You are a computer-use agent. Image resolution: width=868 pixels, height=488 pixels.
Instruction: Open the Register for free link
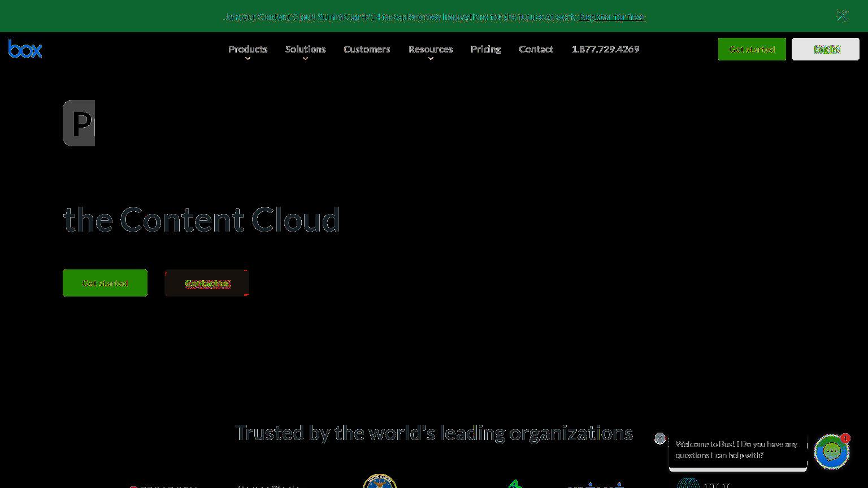click(612, 17)
